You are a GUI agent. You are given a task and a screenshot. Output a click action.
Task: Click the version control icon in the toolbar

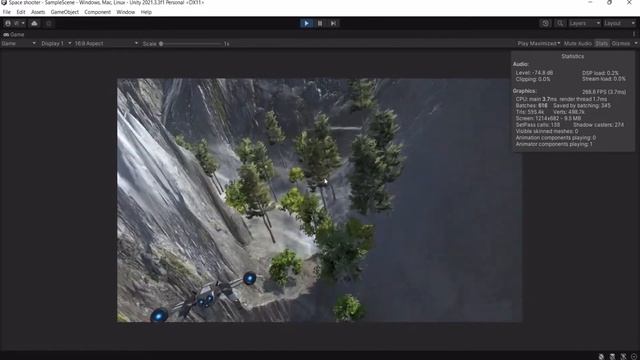point(49,23)
